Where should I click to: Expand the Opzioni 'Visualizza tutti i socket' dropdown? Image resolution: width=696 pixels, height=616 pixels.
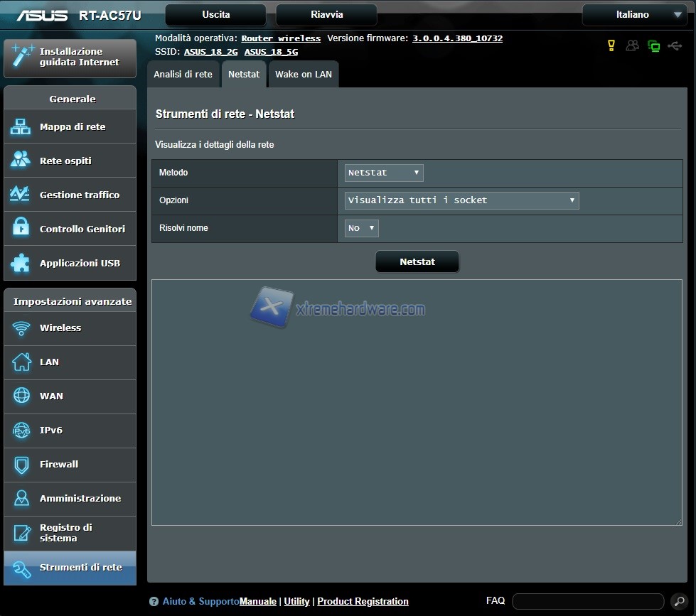[461, 200]
